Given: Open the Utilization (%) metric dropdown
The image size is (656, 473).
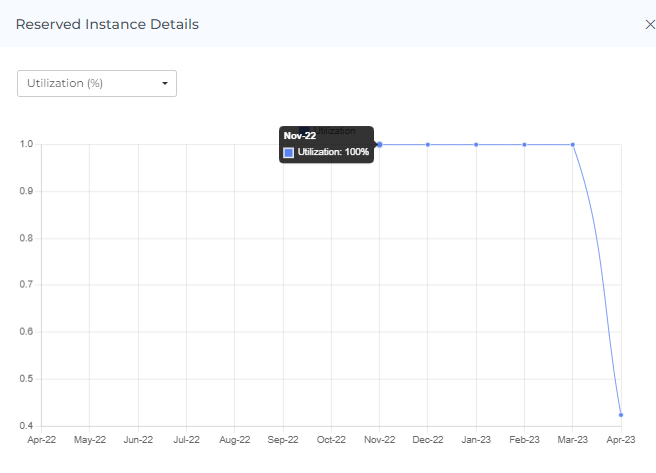Looking at the screenshot, I should click(97, 83).
